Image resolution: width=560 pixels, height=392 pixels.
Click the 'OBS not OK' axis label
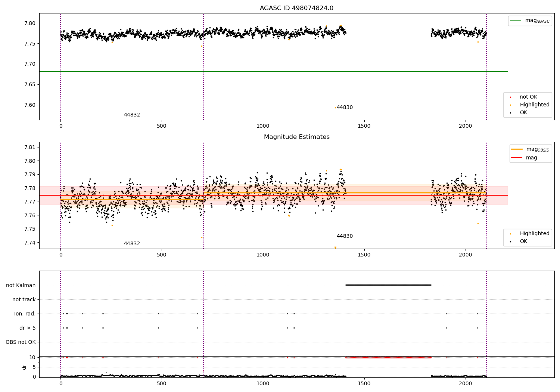[x=21, y=342]
